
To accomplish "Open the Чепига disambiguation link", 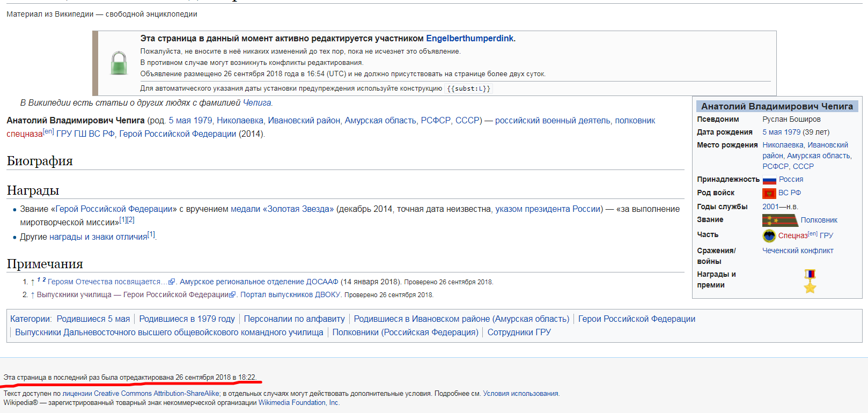I will [257, 103].
